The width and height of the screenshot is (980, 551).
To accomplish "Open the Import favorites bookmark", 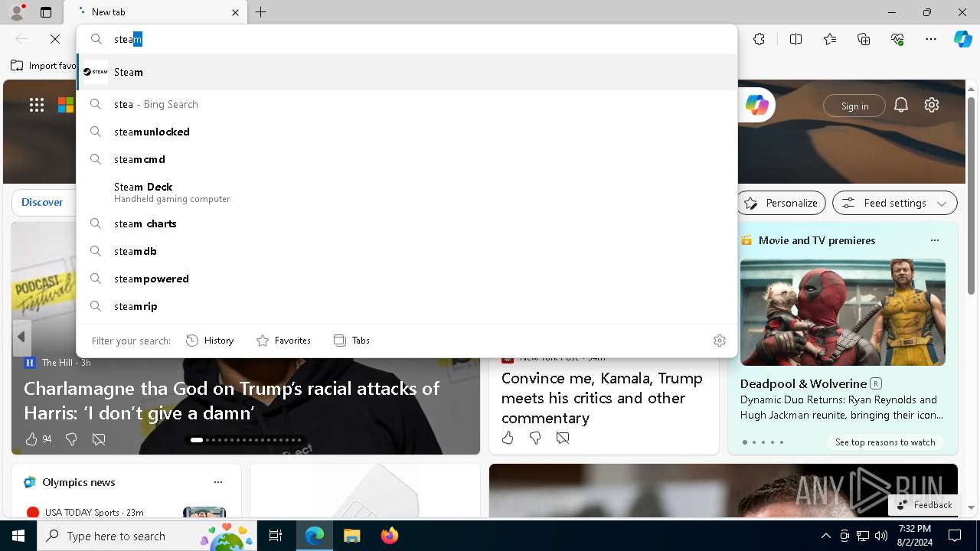I will coord(44,66).
